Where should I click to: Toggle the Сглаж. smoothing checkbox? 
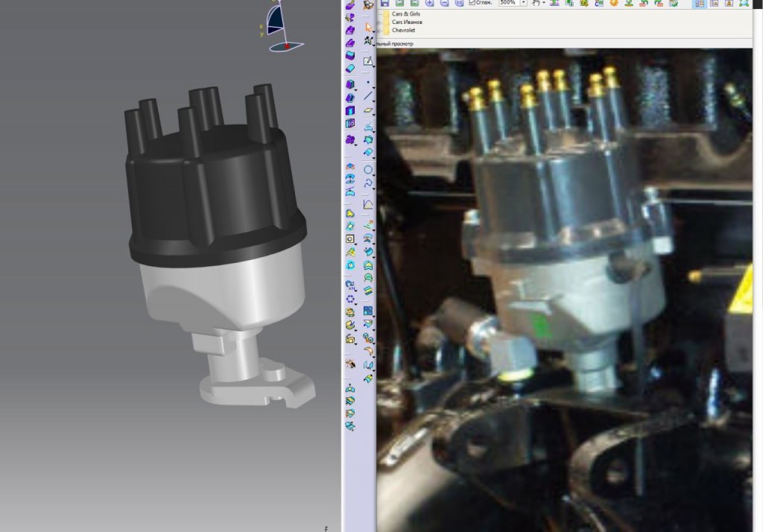coord(472,4)
